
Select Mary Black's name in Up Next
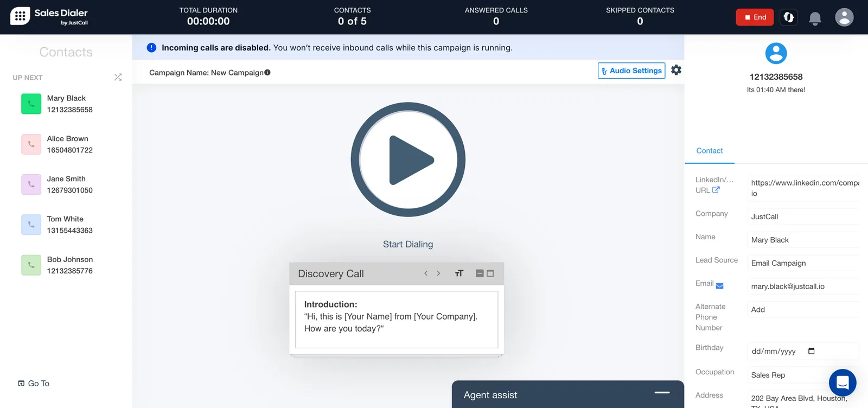click(66, 98)
